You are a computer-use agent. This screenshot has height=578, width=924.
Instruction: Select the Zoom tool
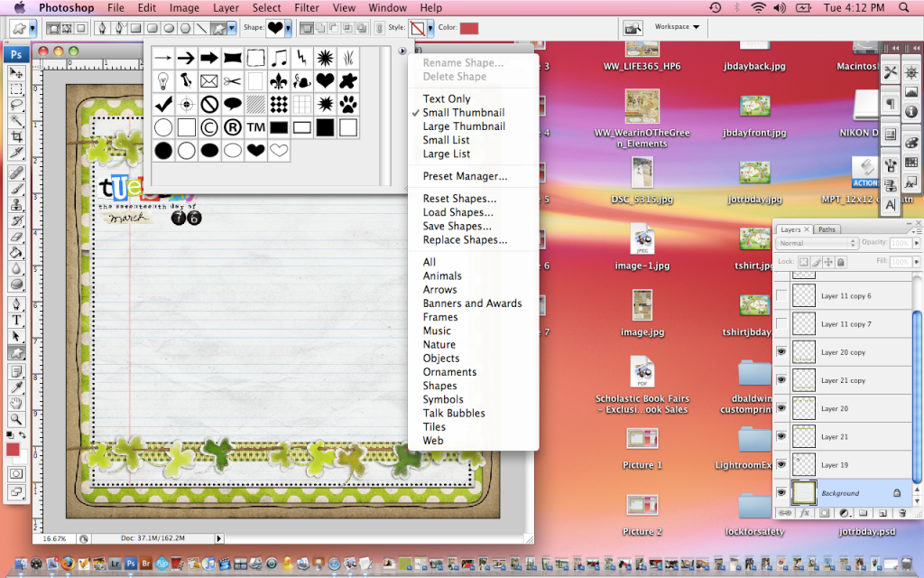16,419
